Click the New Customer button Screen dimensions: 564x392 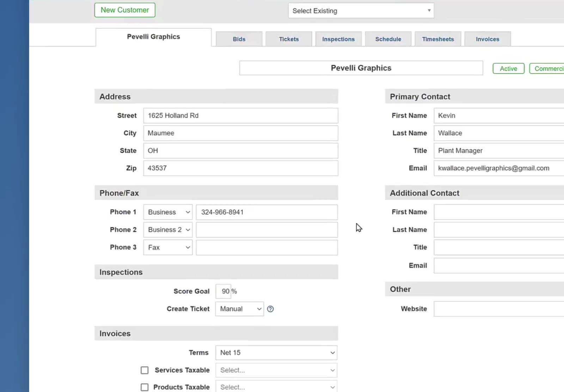[x=125, y=10]
